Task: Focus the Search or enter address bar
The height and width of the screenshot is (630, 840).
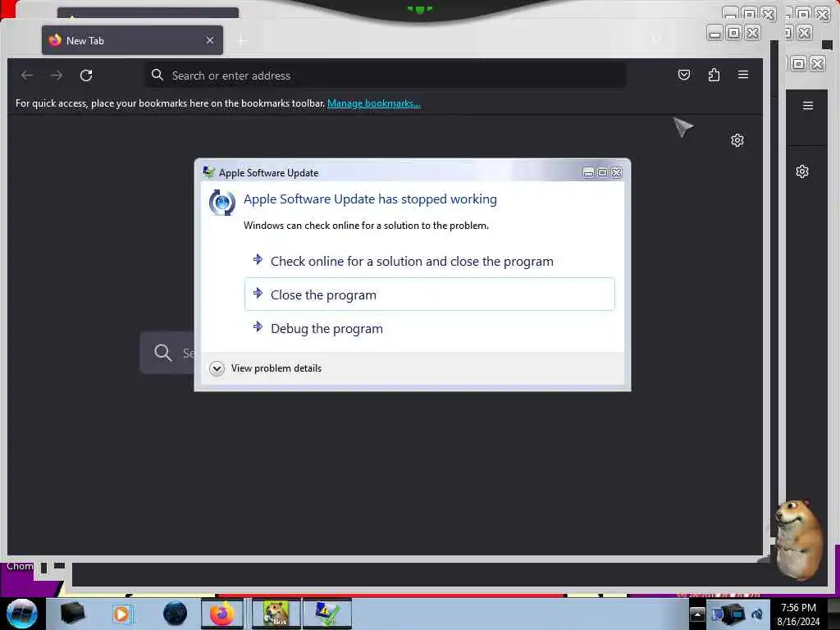Action: pos(386,75)
